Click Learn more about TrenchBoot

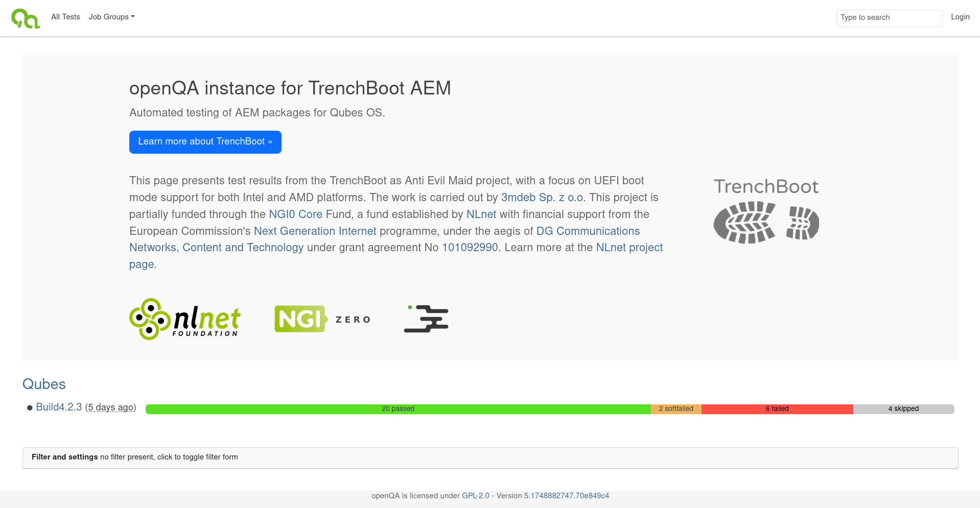(x=205, y=142)
